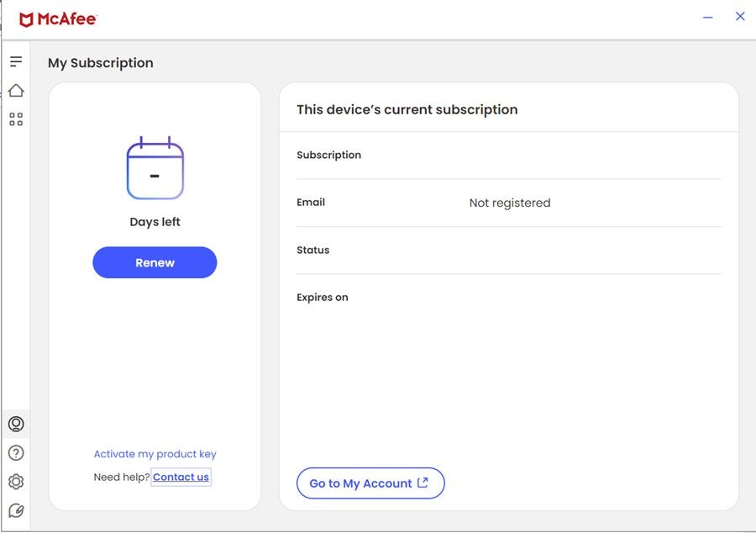Click the McAfee shield logo

(x=26, y=19)
